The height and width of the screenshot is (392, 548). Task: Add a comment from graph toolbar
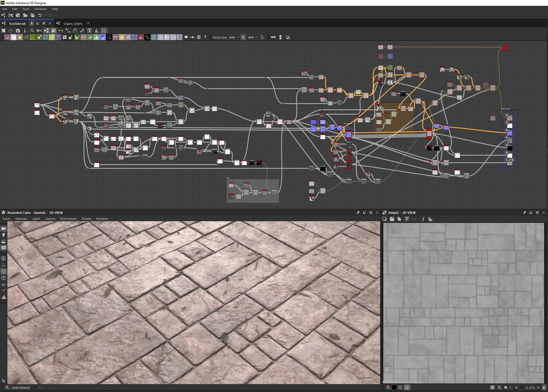coord(186,37)
